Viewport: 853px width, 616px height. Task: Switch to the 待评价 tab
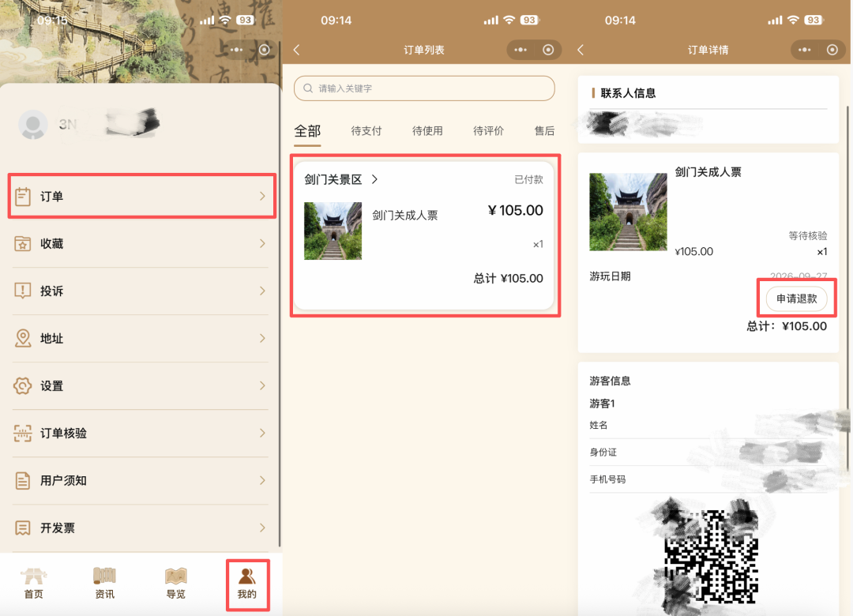tap(489, 131)
